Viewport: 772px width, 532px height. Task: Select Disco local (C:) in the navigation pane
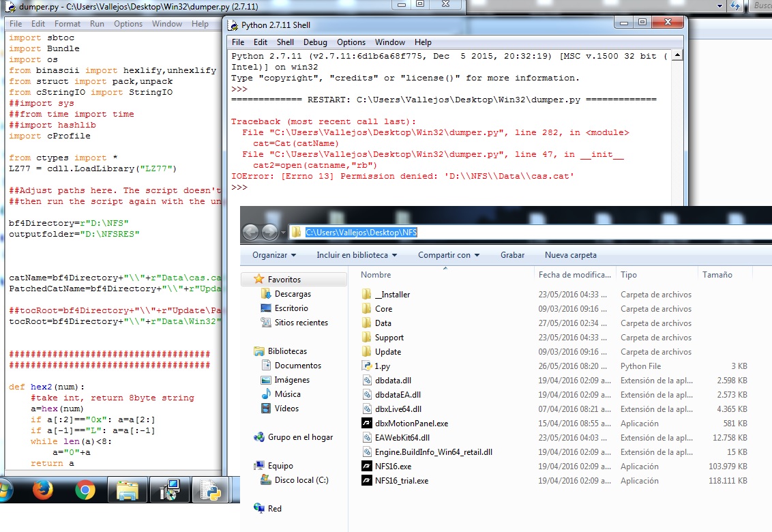301,480
